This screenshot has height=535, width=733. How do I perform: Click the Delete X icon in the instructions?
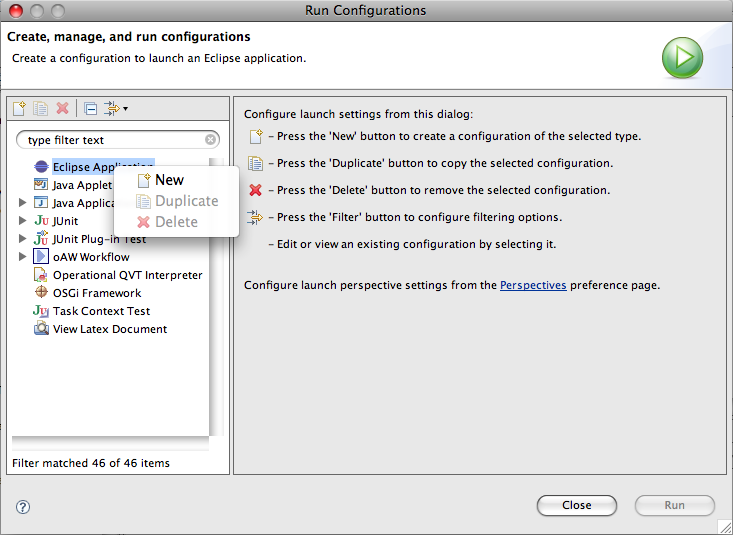(x=255, y=190)
